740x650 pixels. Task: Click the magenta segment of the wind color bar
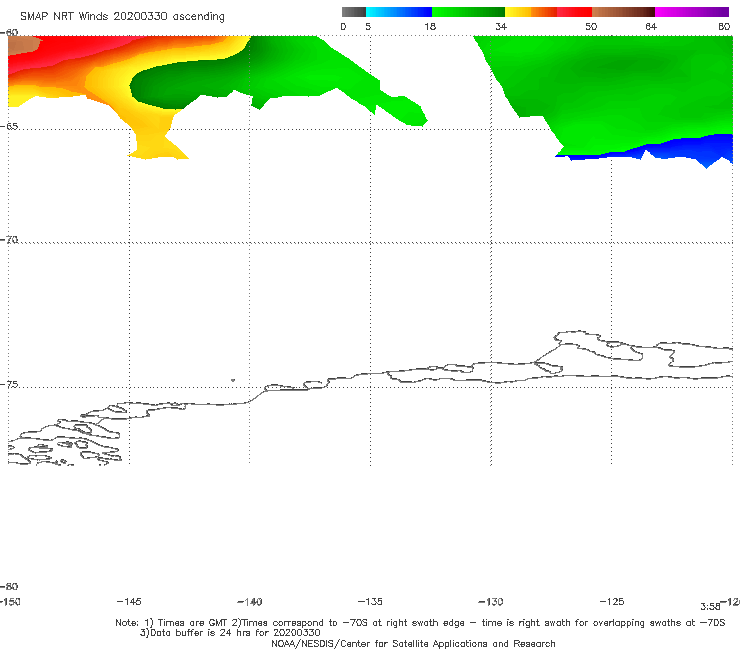[x=692, y=12]
